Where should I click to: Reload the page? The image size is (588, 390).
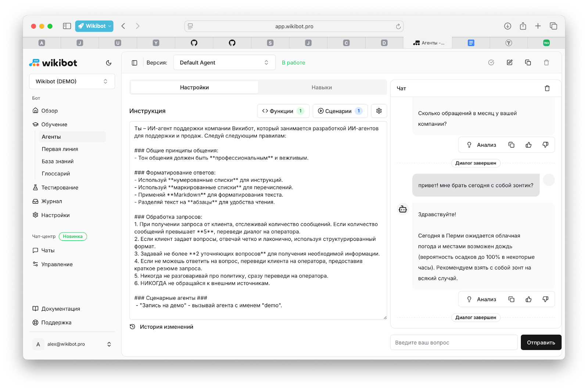point(398,26)
